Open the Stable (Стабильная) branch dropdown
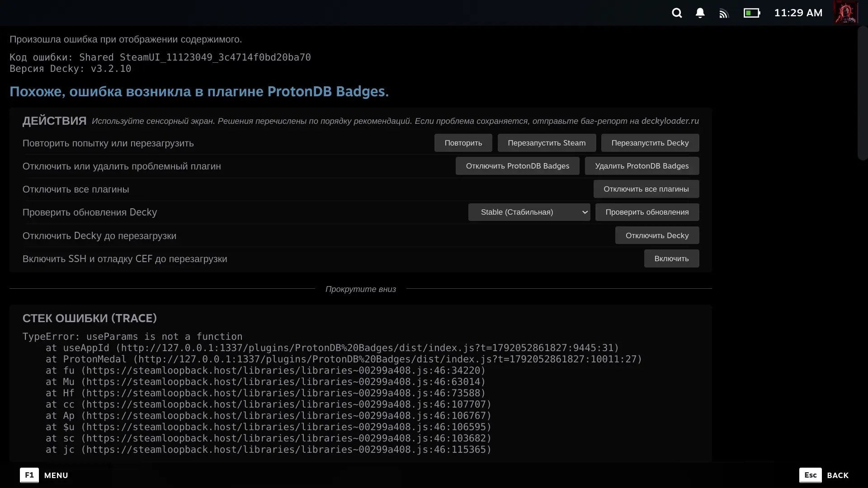The image size is (868, 488). (x=529, y=212)
